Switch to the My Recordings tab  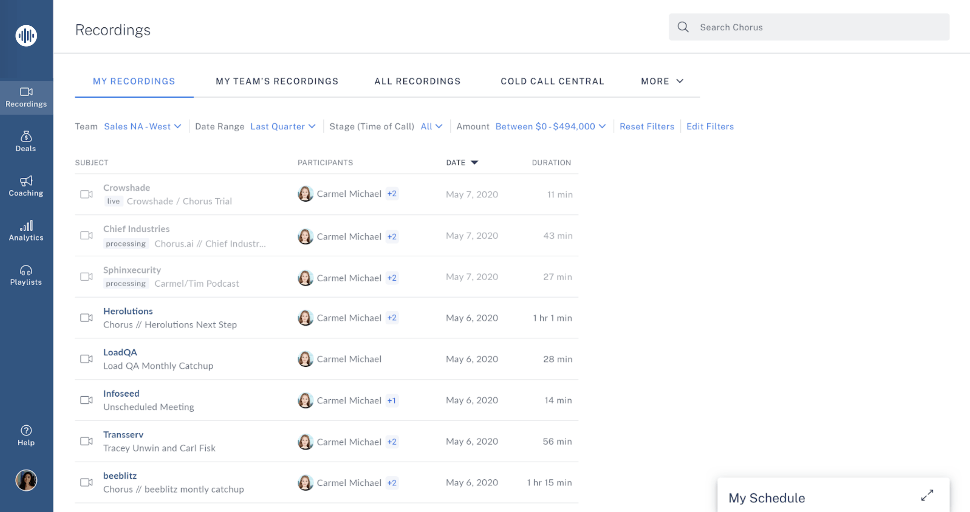pyautogui.click(x=134, y=81)
